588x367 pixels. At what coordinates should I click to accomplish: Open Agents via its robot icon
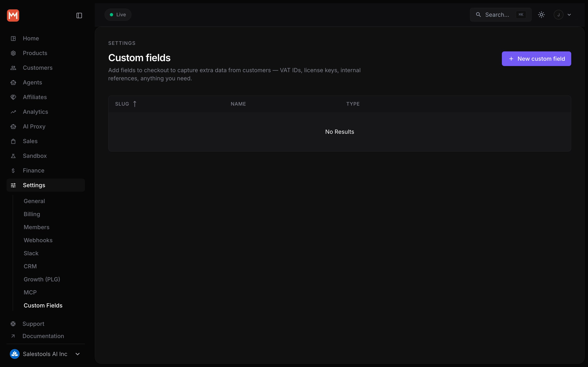[13, 83]
